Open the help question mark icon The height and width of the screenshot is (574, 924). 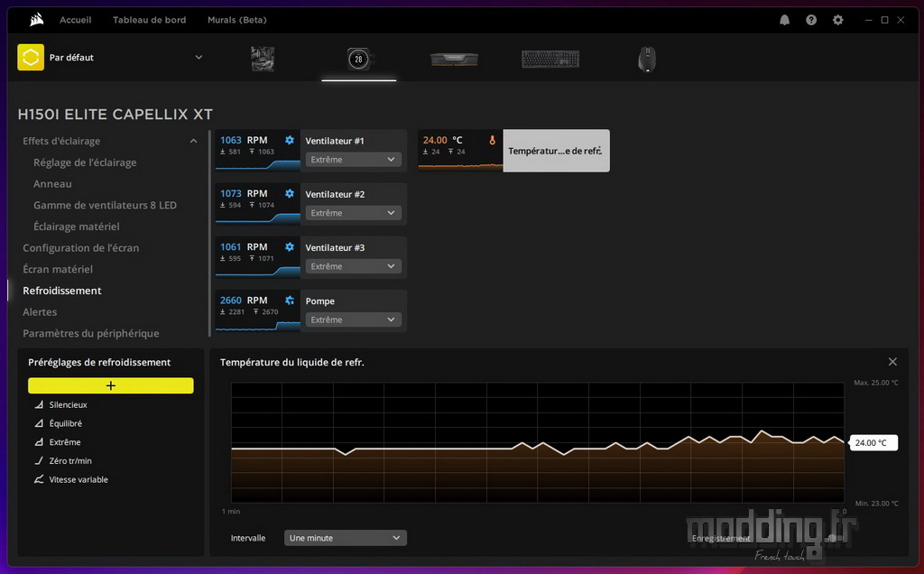pyautogui.click(x=811, y=20)
